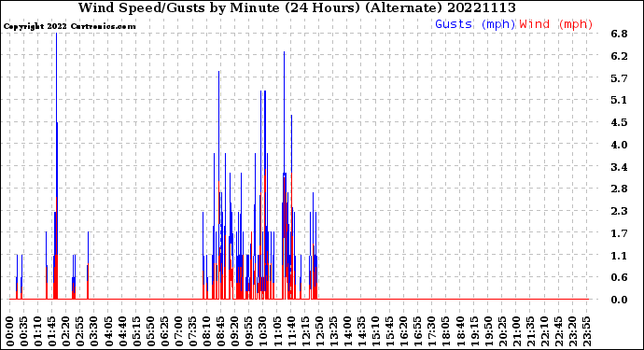
Task: Click the 09:20 time label
Action: coord(235,331)
